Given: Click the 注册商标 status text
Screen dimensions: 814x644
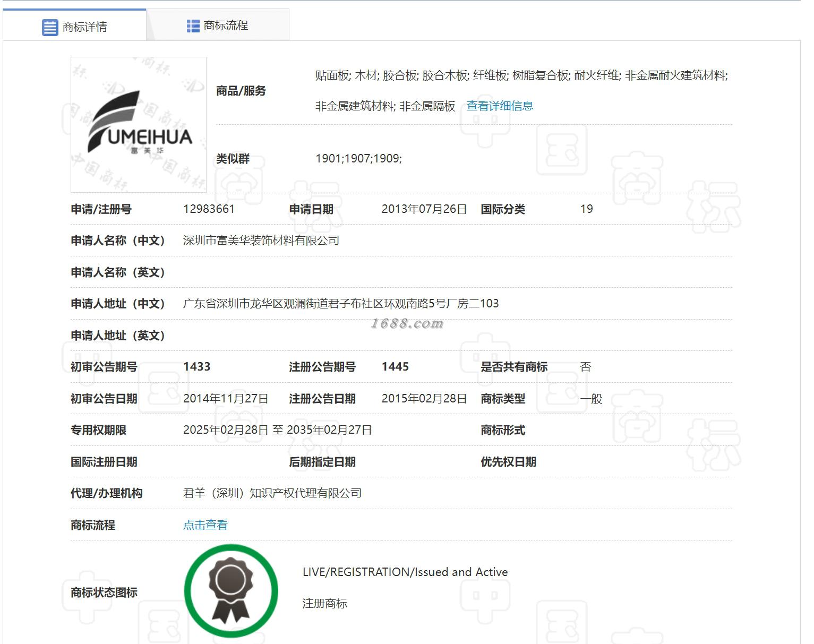Looking at the screenshot, I should (325, 604).
